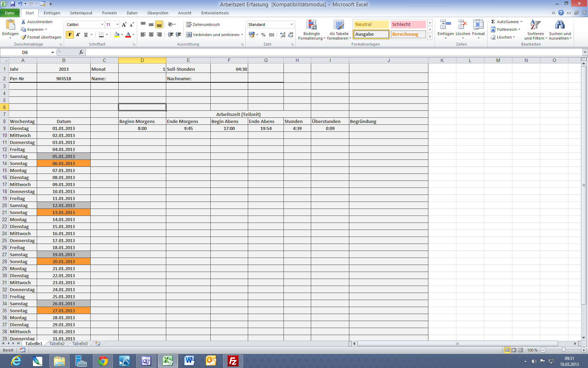
Task: Switch to the Formeln ribbon tab
Action: (109, 13)
